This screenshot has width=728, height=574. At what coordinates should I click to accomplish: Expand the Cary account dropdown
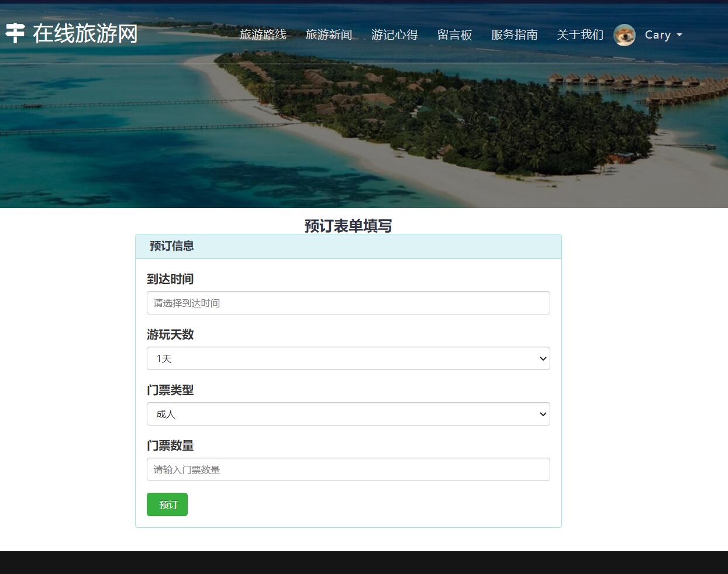pyautogui.click(x=663, y=35)
